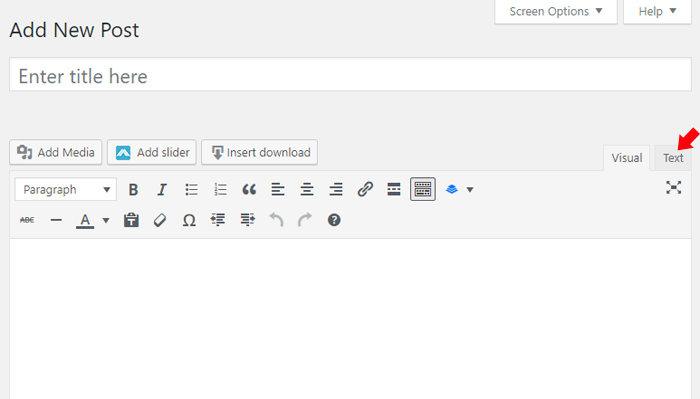Insert or edit link
The image size is (700, 399).
pos(365,190)
